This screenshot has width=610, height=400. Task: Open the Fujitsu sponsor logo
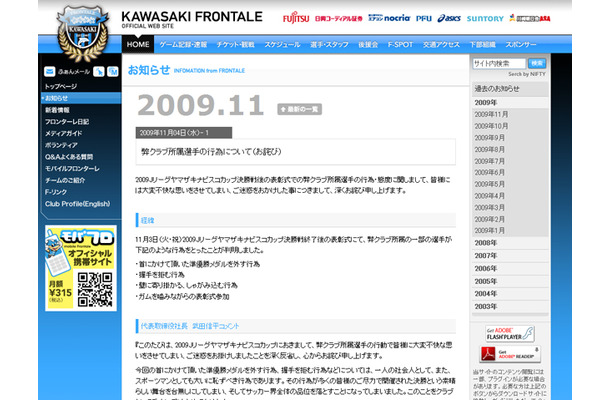(x=296, y=18)
